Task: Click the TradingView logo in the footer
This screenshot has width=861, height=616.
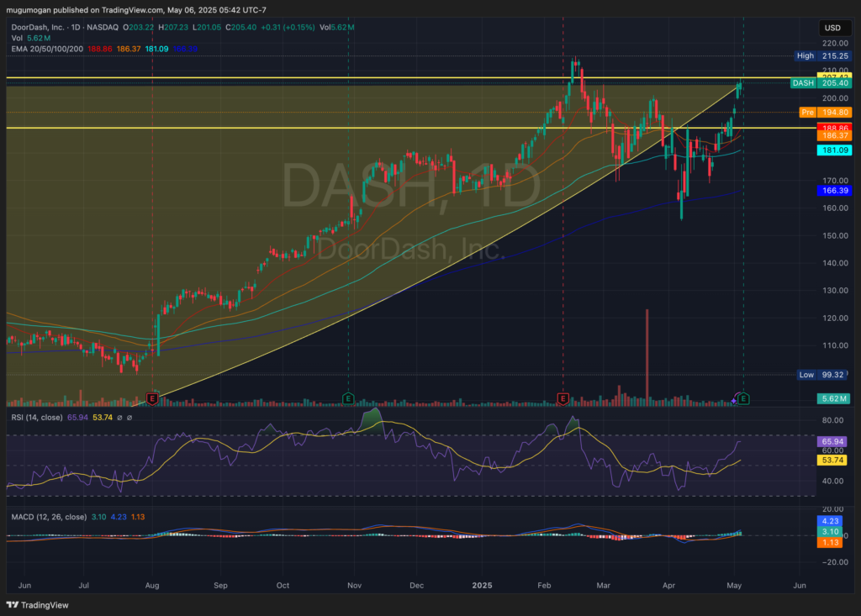Action: [37, 605]
